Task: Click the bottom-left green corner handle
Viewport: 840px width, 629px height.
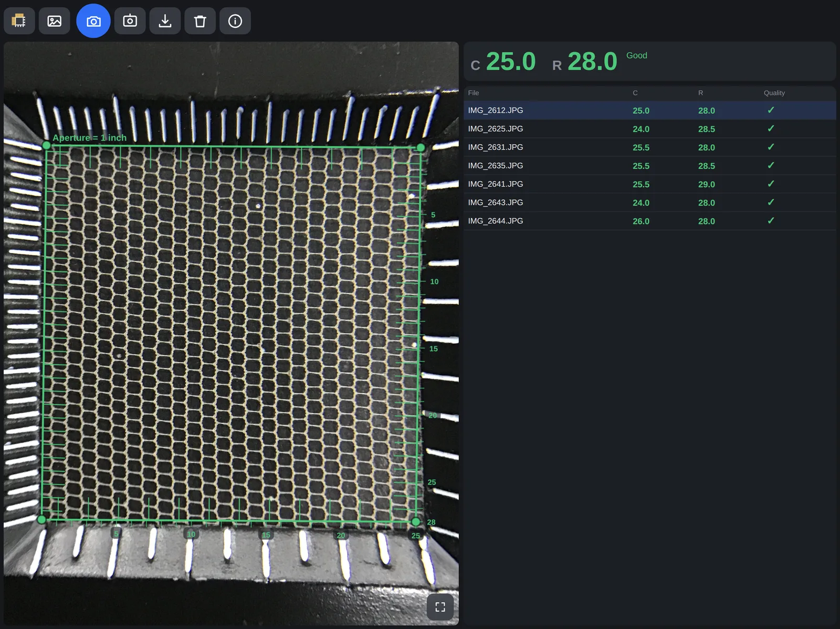Action: [x=41, y=519]
